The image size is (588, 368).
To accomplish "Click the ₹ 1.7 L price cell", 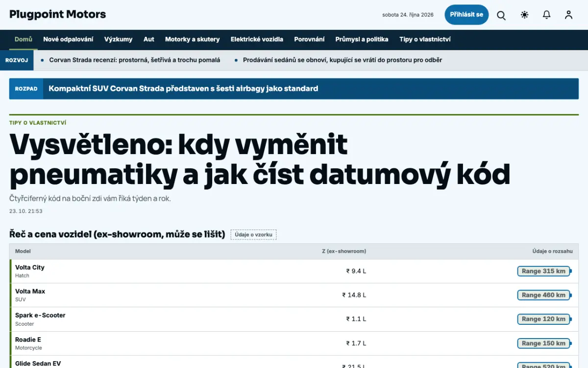I will tap(356, 343).
